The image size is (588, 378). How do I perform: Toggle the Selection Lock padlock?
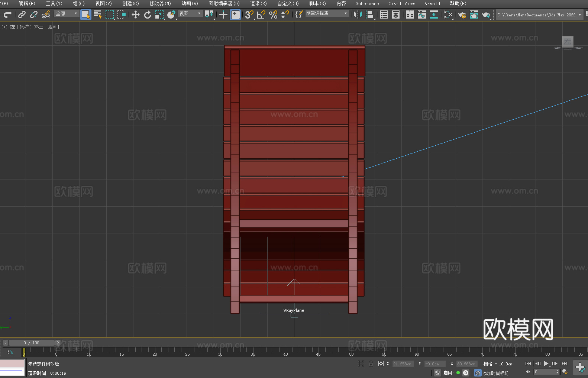coord(371,364)
